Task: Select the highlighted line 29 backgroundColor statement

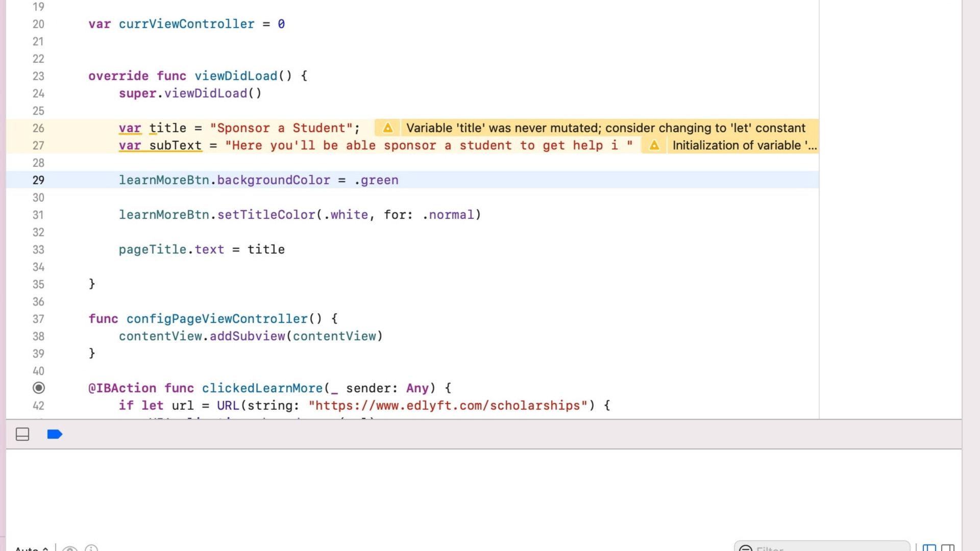Action: tap(258, 180)
